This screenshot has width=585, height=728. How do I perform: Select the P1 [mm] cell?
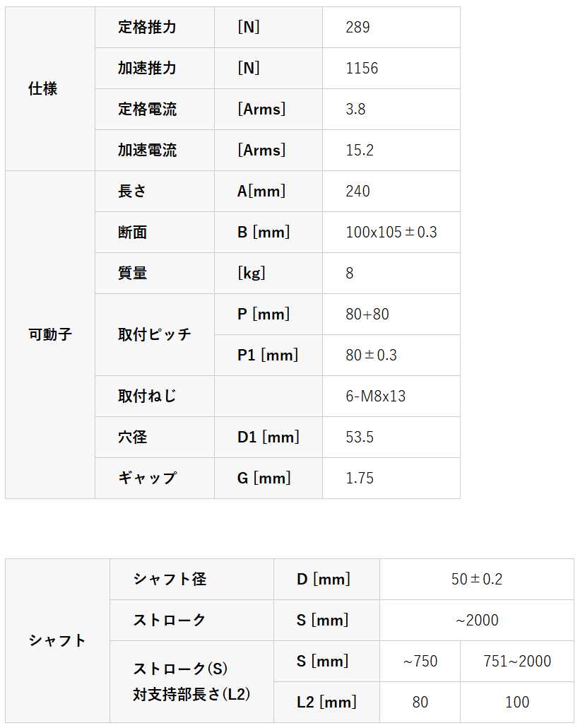[268, 356]
